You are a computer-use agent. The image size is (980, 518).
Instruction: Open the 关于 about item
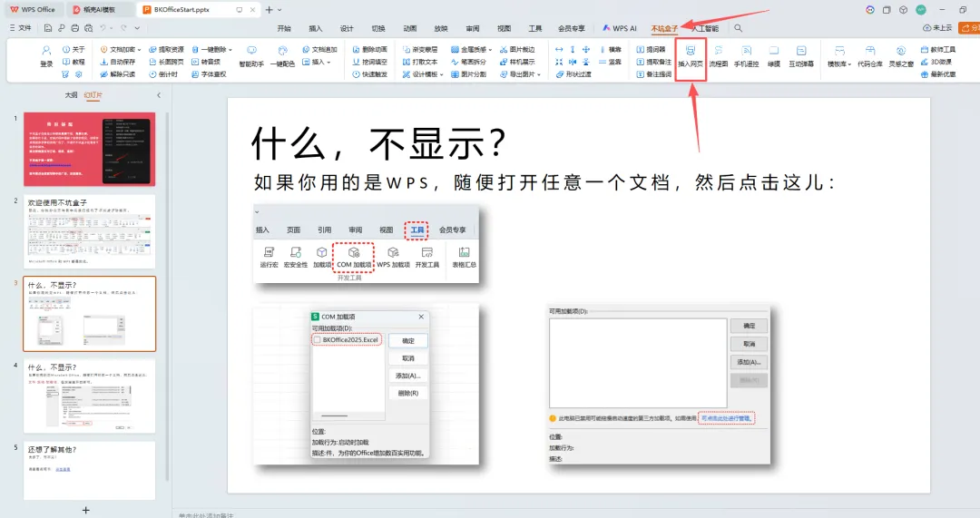pyautogui.click(x=73, y=49)
